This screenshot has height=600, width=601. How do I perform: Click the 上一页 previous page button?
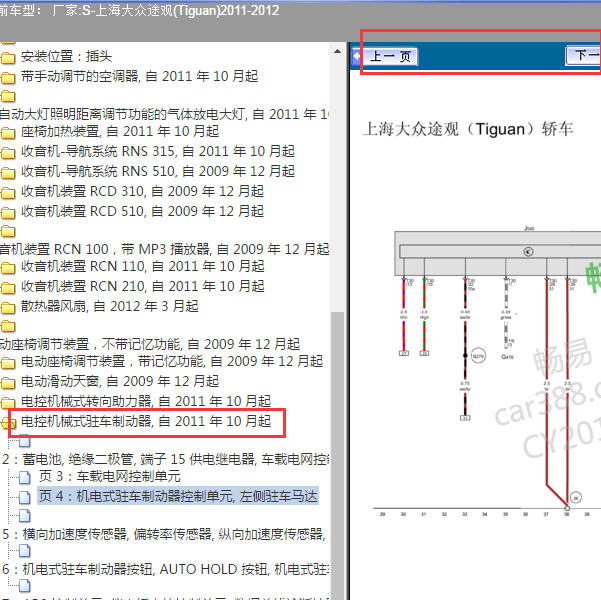click(x=390, y=56)
